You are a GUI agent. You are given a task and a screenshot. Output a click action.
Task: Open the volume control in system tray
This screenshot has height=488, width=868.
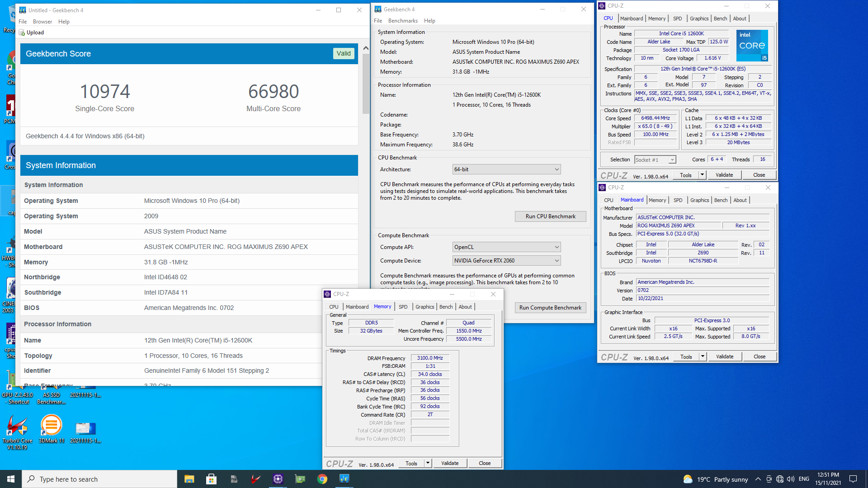[x=790, y=479]
